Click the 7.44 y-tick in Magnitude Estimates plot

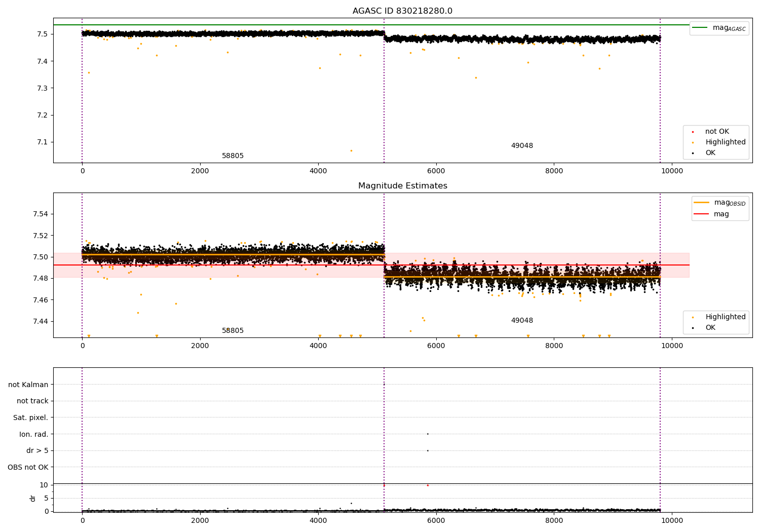[41, 322]
